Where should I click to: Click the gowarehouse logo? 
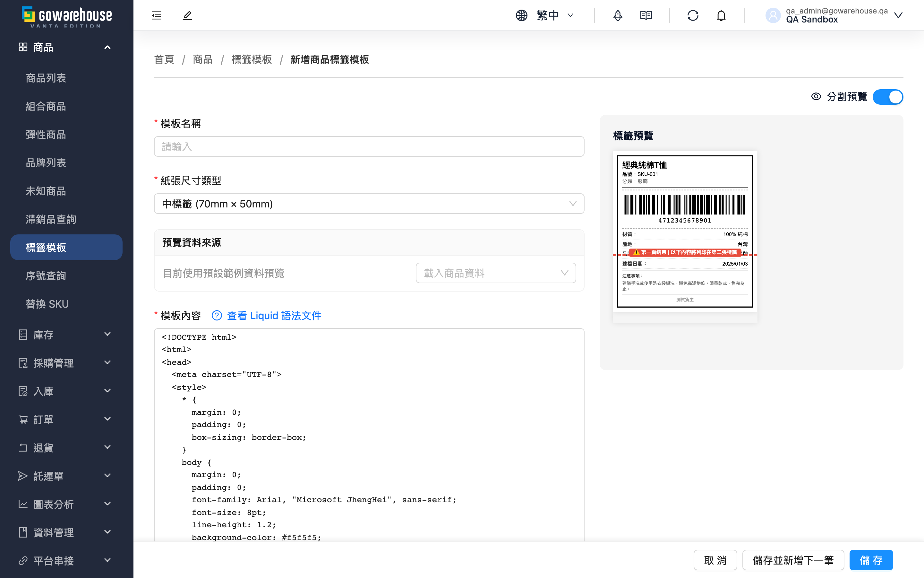pos(66,17)
